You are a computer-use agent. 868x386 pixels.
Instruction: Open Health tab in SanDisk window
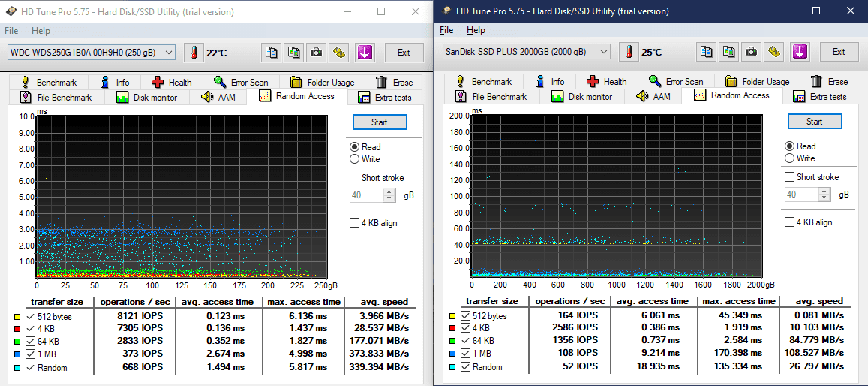point(607,81)
